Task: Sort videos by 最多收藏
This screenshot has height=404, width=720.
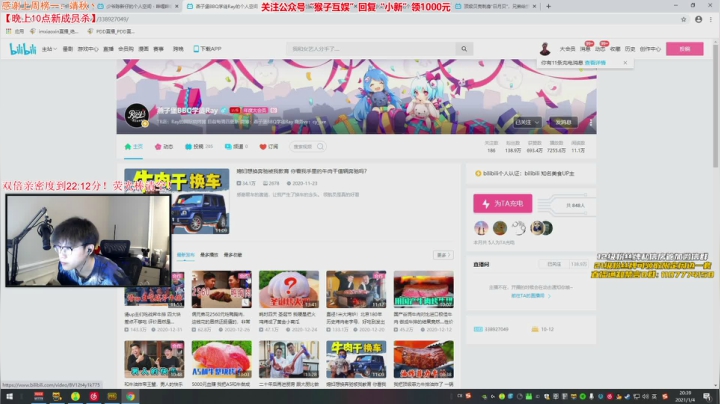Action: pos(233,255)
